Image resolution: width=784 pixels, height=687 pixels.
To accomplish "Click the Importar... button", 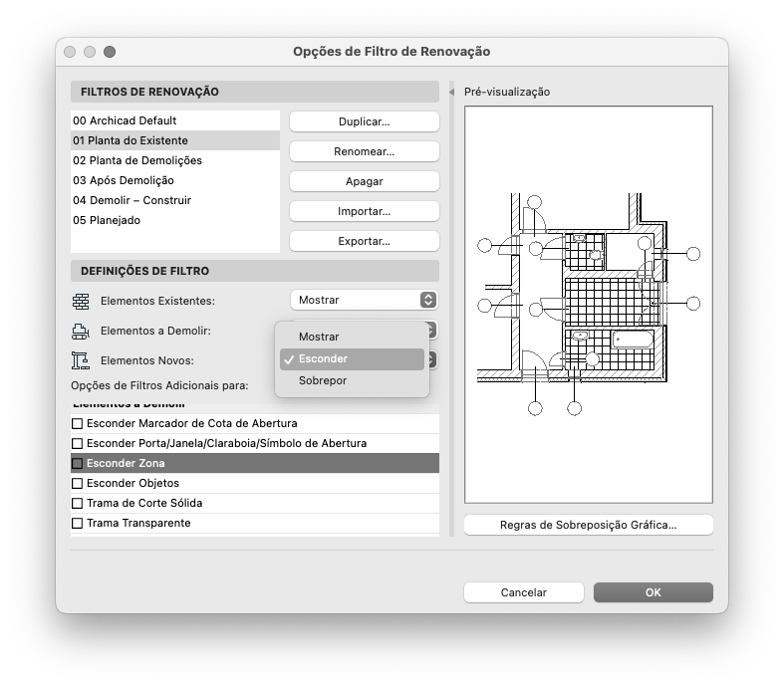I will coord(365,211).
